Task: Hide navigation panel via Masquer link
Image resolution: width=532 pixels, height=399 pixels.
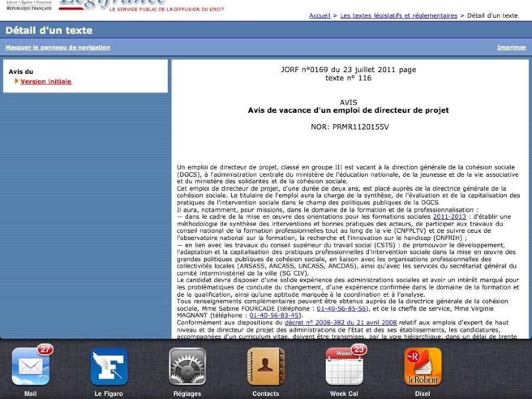Action: 58,47
